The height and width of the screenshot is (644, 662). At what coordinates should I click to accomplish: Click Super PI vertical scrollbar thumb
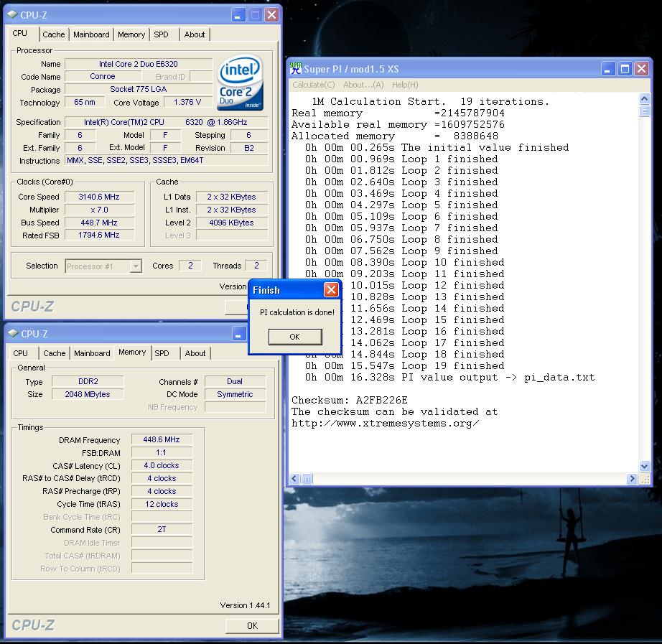pyautogui.click(x=645, y=111)
